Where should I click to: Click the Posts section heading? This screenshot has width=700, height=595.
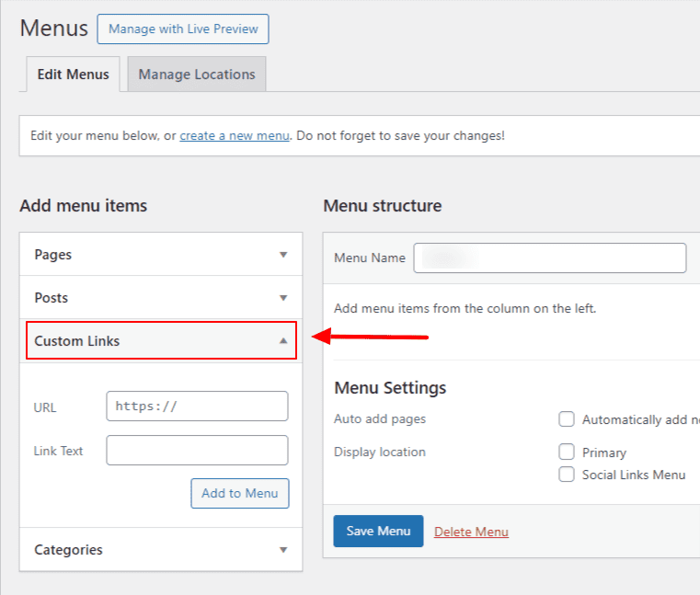point(52,298)
